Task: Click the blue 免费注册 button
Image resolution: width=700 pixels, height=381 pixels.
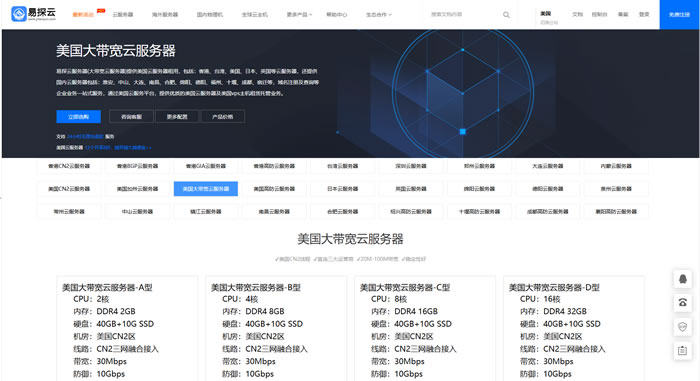Action: click(679, 15)
